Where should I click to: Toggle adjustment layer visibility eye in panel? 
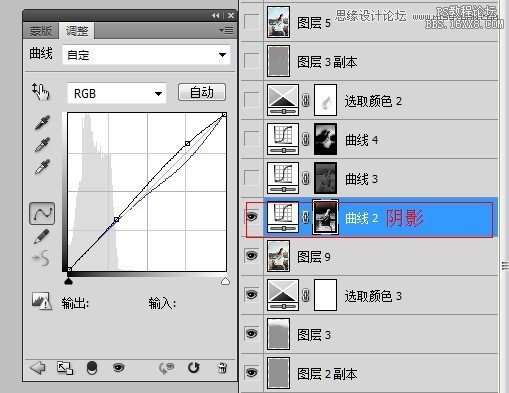[119, 368]
